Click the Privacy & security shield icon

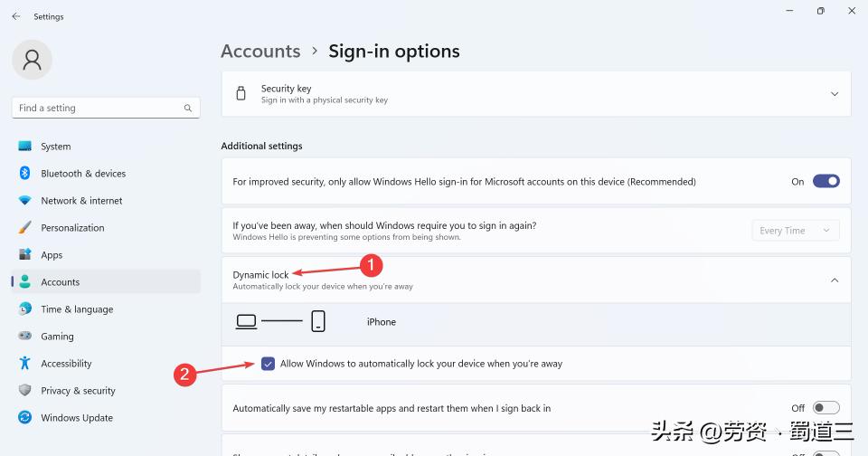25,391
